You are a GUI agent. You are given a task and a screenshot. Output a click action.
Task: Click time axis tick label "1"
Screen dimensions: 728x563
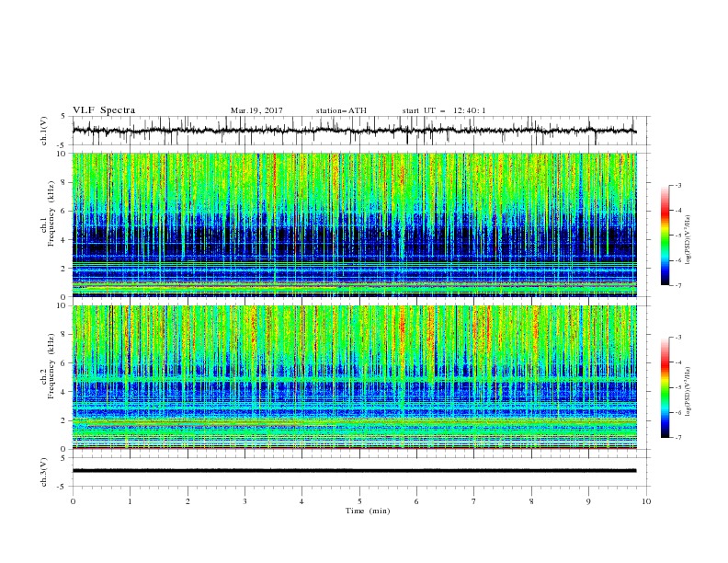(x=130, y=501)
